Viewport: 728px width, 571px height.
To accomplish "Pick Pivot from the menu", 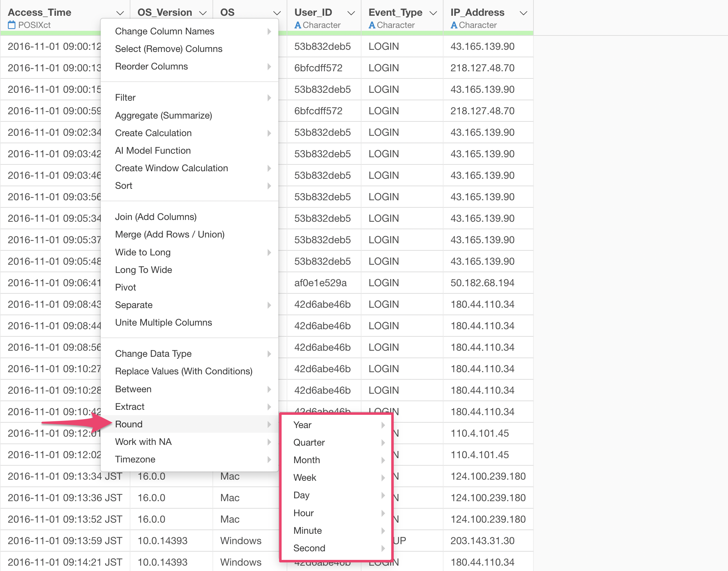I will tap(125, 287).
